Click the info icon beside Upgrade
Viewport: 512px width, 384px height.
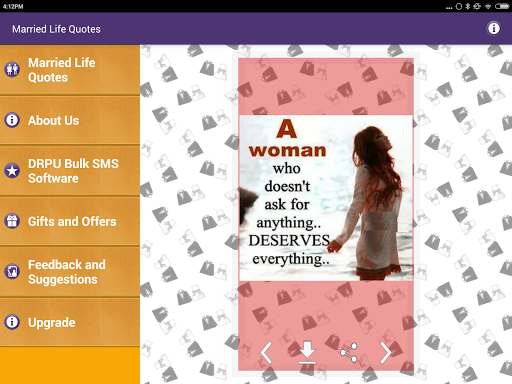tap(12, 322)
